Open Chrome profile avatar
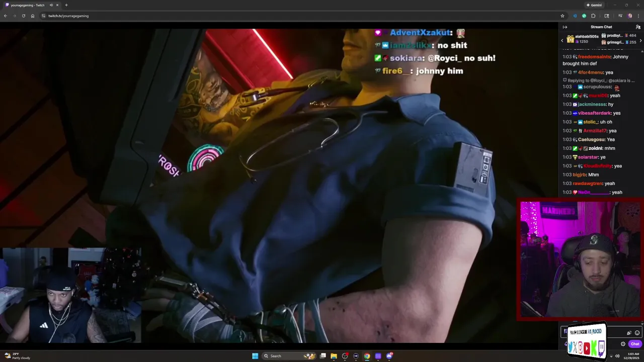Screen dimensions: 644x362 (630, 16)
